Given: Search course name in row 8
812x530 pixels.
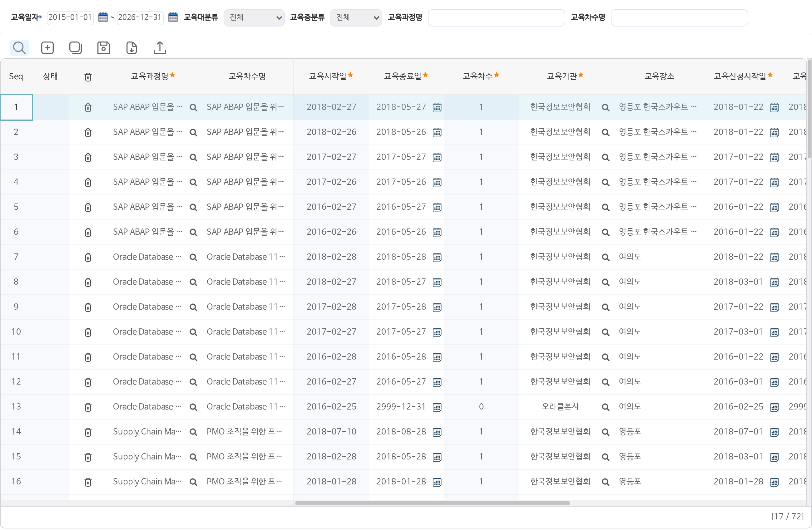Looking at the screenshot, I should (193, 282).
